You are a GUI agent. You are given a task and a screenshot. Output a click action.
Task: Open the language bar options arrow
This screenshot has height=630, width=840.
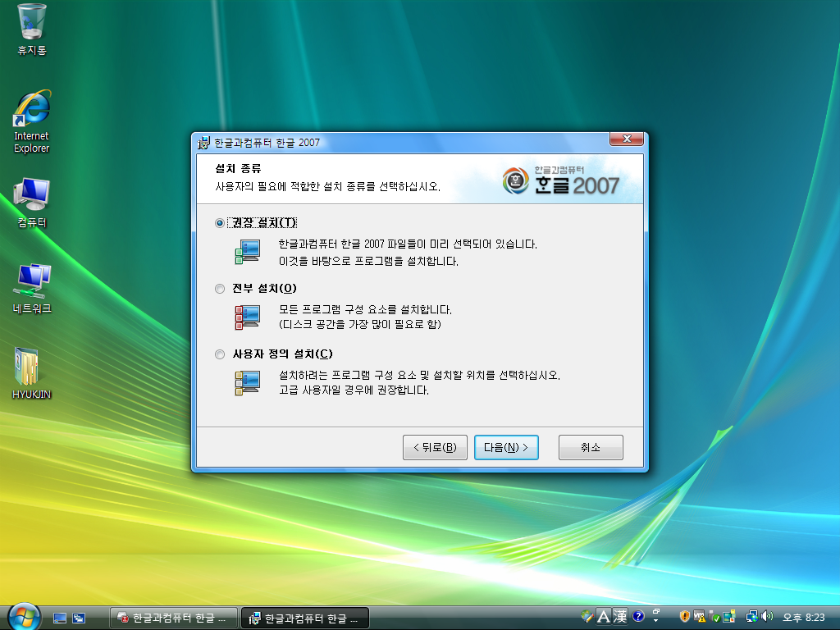click(656, 620)
